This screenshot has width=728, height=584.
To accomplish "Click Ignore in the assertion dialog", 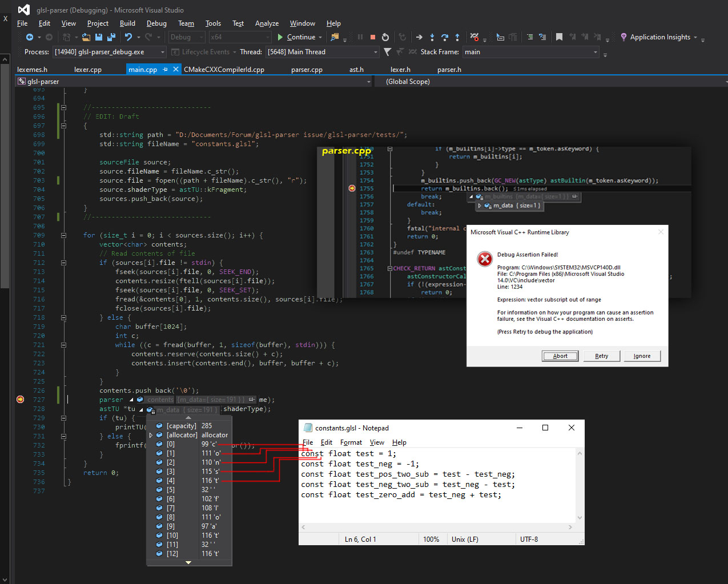I will [642, 356].
